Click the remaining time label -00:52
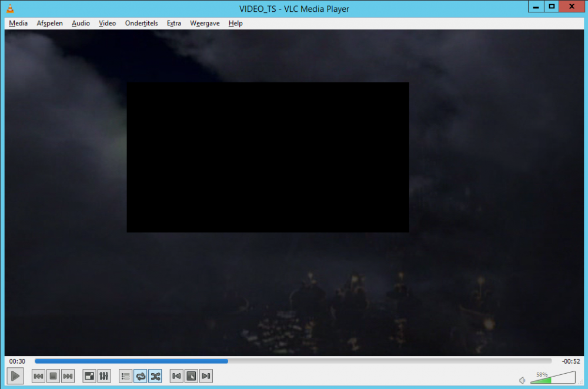The image size is (588, 389). [570, 361]
